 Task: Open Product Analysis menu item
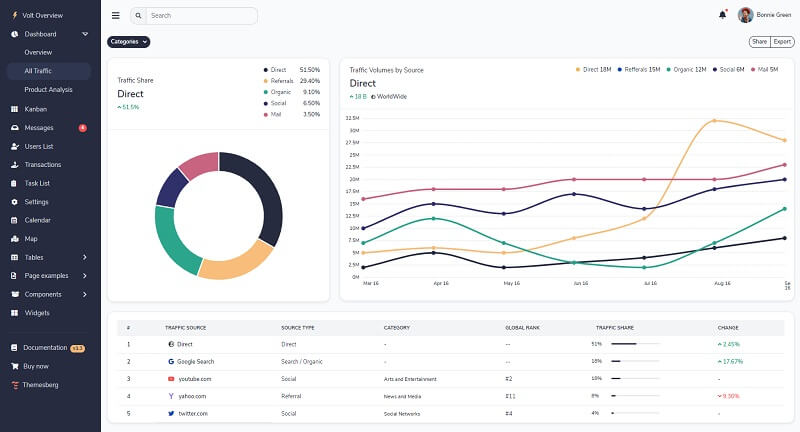[48, 90]
